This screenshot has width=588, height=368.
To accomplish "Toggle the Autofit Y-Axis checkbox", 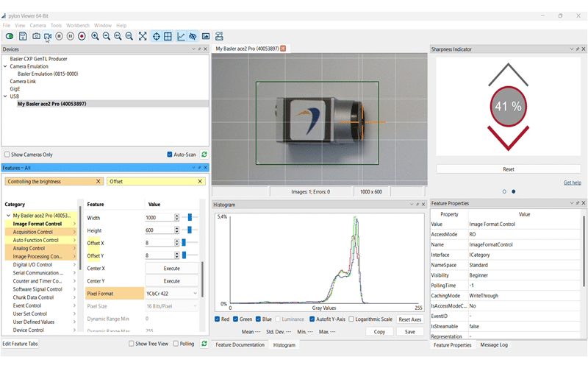I will [312, 319].
